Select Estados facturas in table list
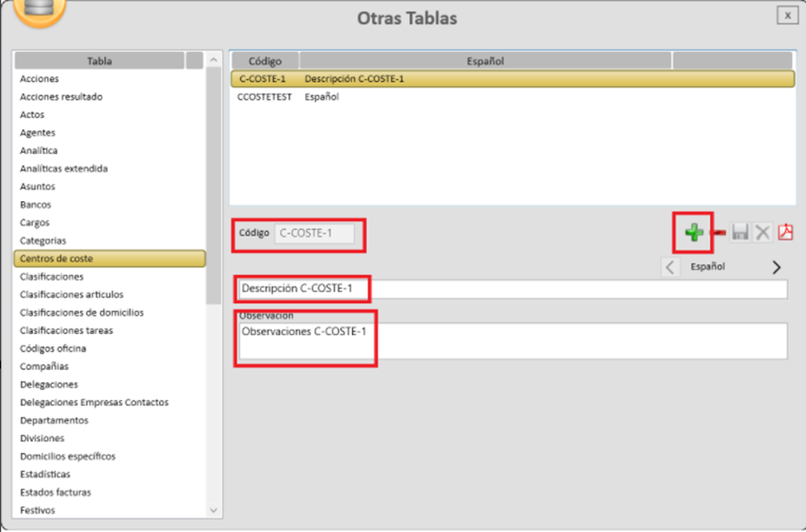Screen dimensions: 806x532 click(x=55, y=492)
